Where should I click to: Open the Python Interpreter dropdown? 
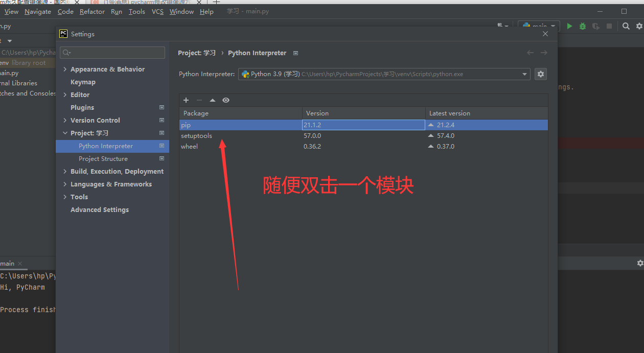click(x=384, y=74)
